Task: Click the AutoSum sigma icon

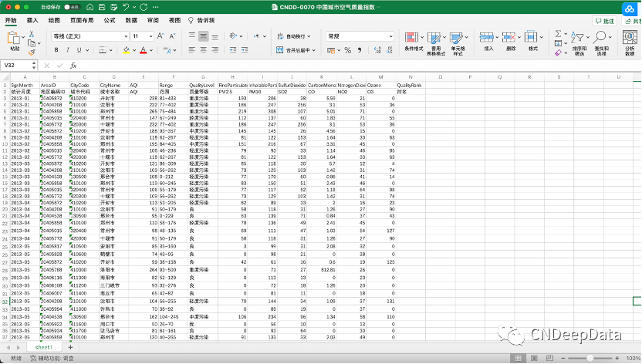Action: pos(558,33)
